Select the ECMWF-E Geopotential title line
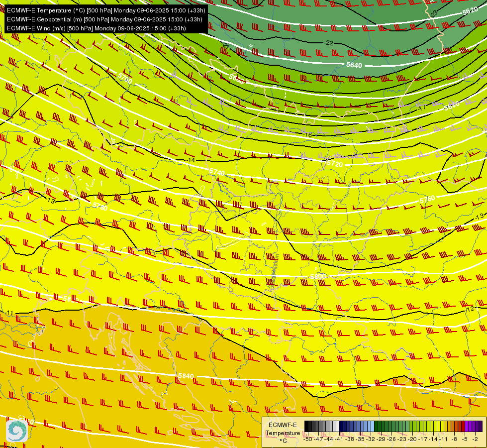The height and width of the screenshot is (448, 487). point(104,19)
